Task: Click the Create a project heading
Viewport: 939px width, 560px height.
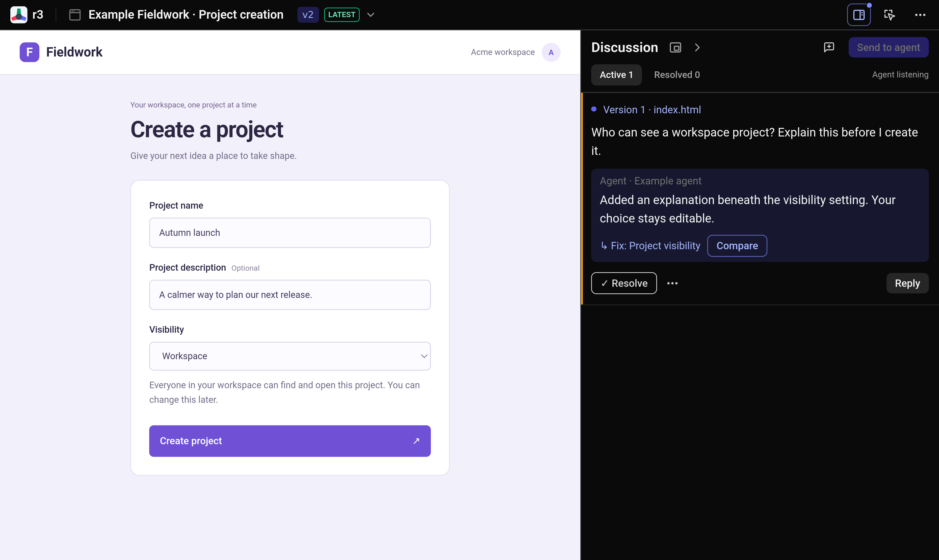Action: point(206,129)
